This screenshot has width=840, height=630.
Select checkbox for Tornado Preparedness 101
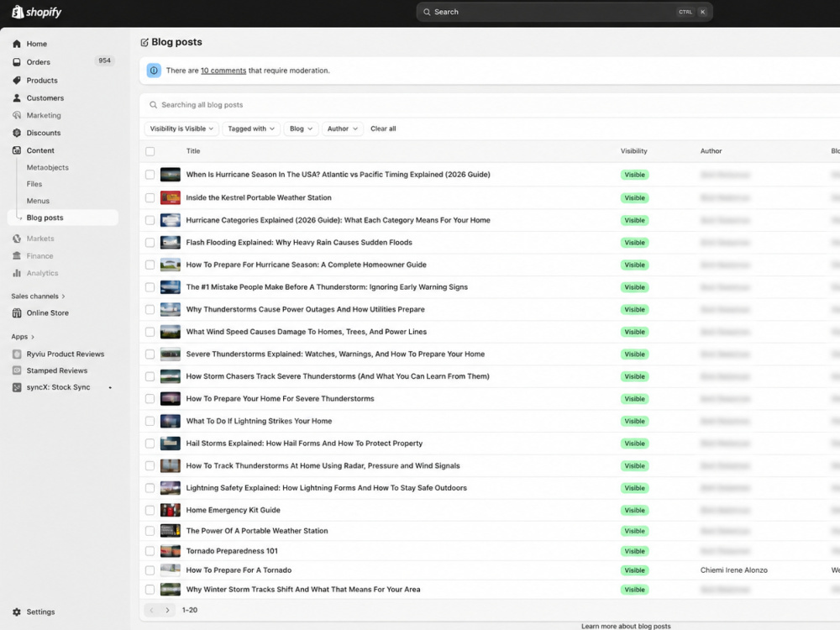point(150,551)
